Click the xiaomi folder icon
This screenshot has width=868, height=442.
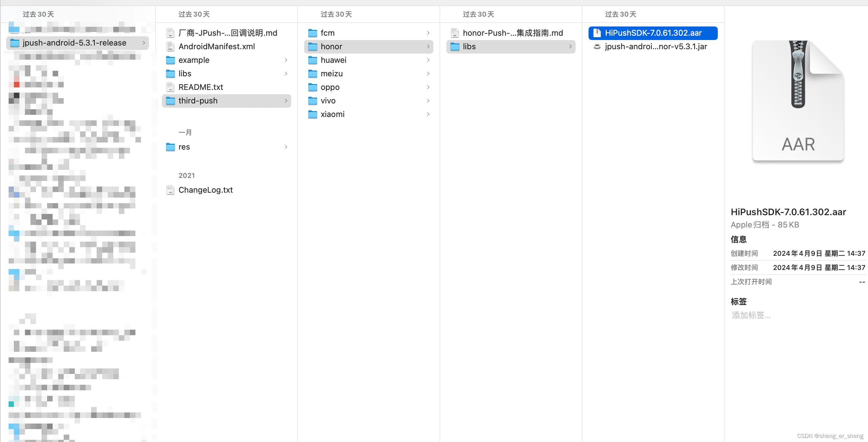pos(313,115)
